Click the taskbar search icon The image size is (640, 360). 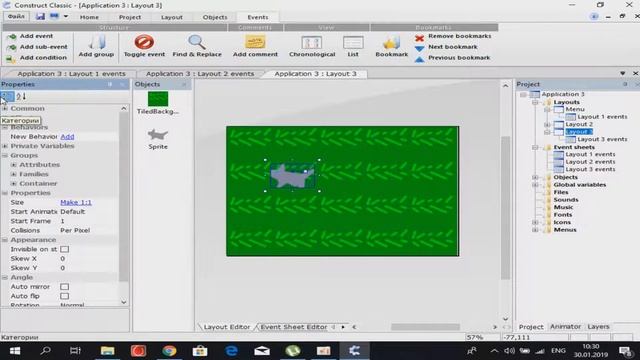click(x=46, y=351)
